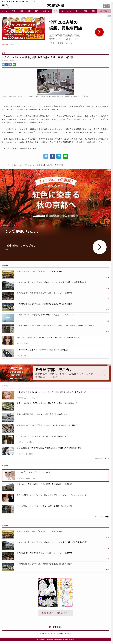Click the 著作権 footer link
This screenshot has width=113, height=644.
pos(53,633)
